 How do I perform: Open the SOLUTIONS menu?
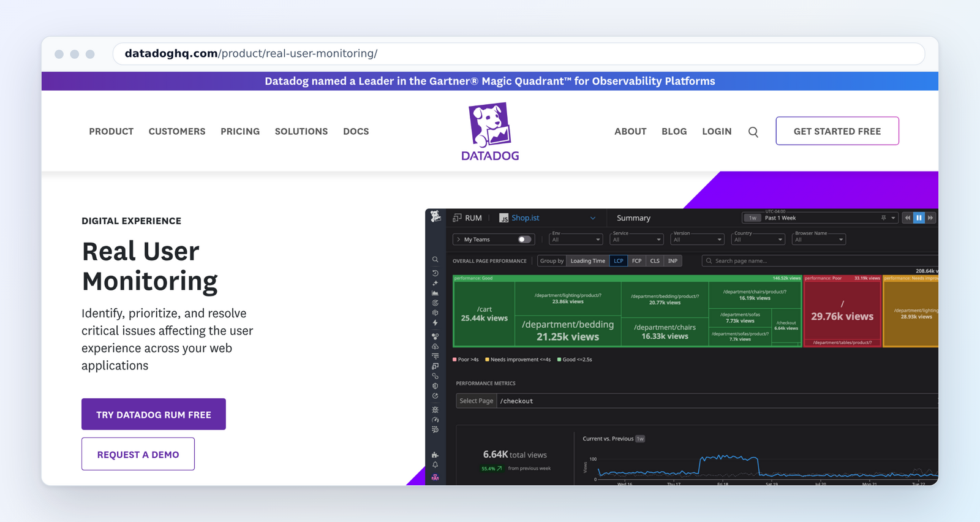pyautogui.click(x=301, y=132)
